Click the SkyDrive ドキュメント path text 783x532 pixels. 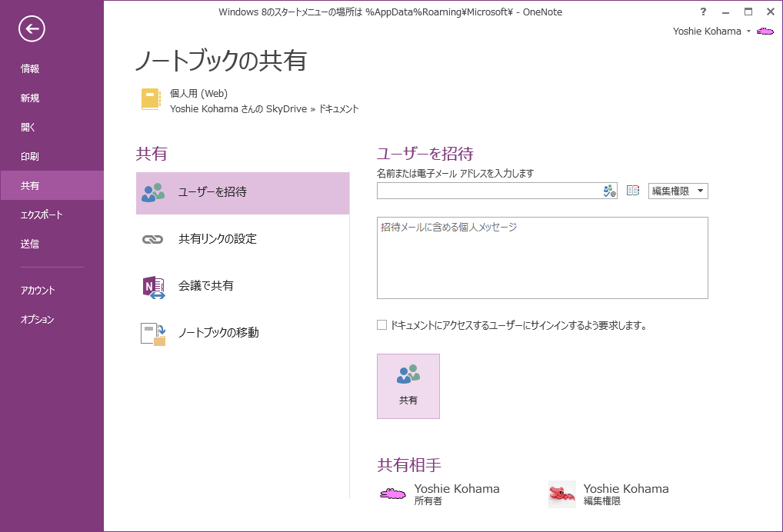click(264, 109)
